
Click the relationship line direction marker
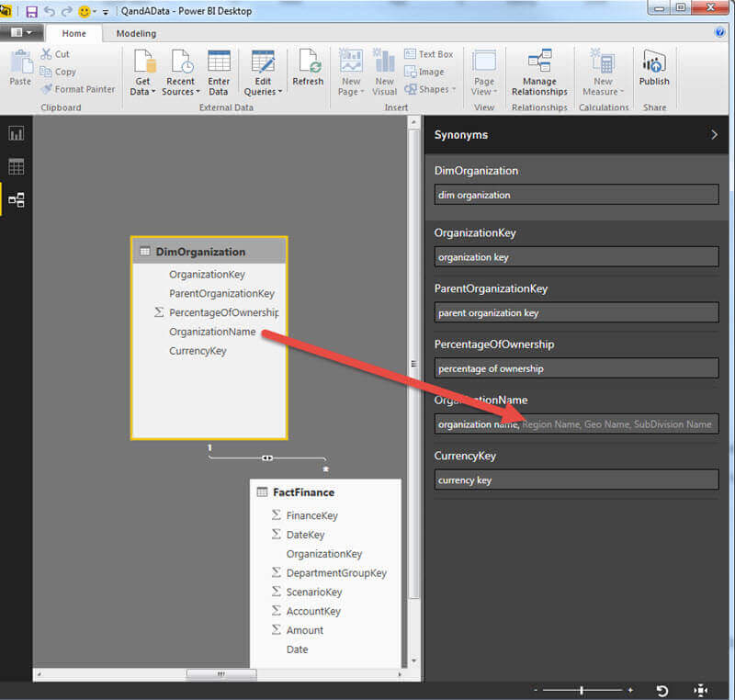pos(267,458)
